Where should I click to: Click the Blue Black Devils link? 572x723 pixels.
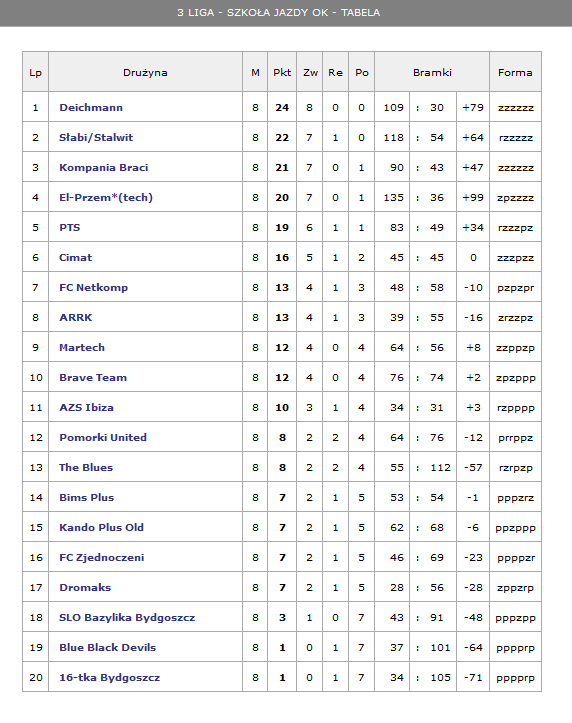click(x=107, y=647)
